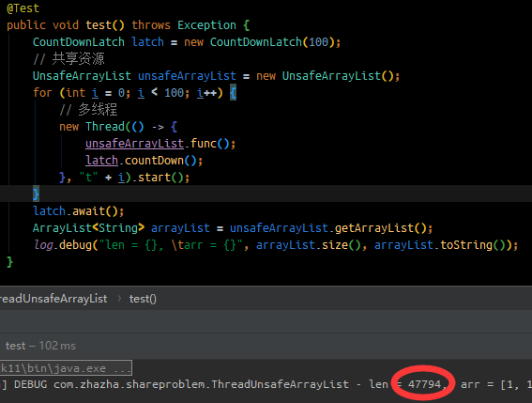Click 'throws' keyword in method signature
Screen dimensions: 532x403
pyautogui.click(x=151, y=25)
